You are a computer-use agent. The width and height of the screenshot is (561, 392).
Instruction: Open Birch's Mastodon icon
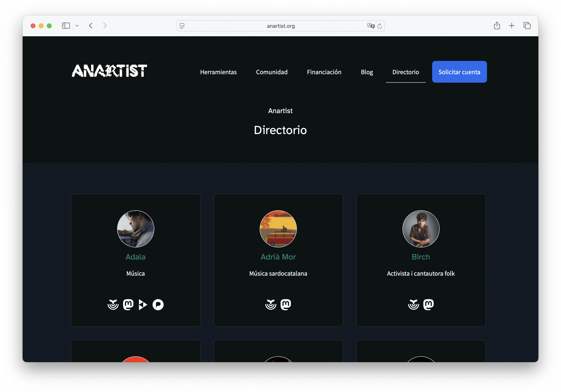tap(428, 305)
